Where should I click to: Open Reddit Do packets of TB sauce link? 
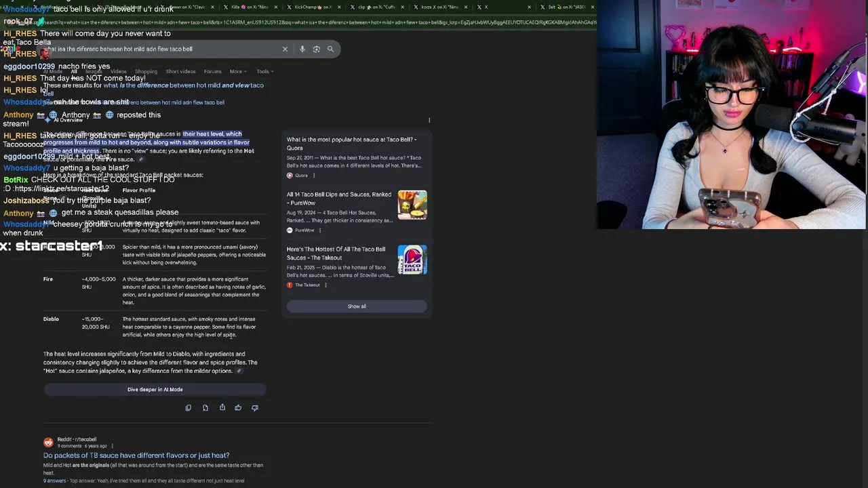tap(136, 455)
